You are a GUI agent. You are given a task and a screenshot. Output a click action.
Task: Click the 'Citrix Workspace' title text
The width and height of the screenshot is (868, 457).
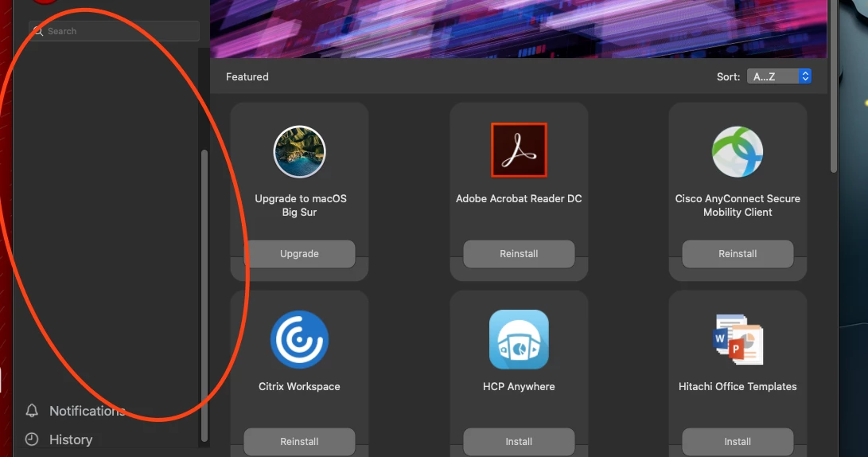pos(299,387)
